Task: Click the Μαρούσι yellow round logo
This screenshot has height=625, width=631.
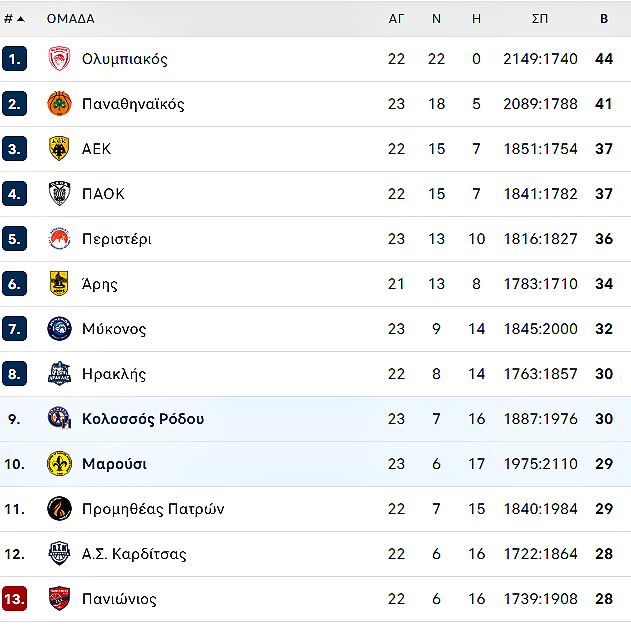Action: point(60,464)
